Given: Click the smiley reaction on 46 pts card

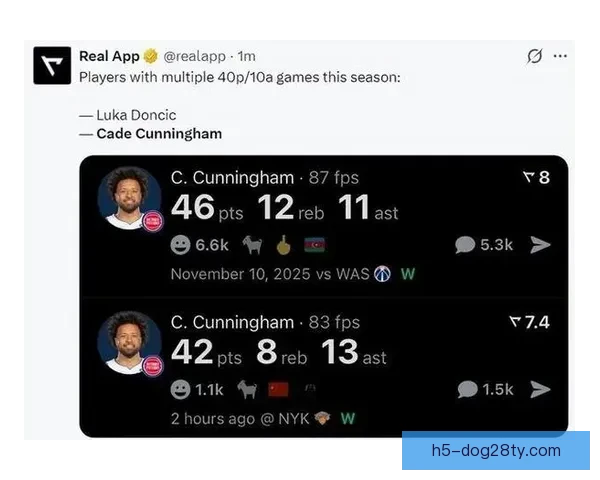Looking at the screenshot, I should click(180, 245).
